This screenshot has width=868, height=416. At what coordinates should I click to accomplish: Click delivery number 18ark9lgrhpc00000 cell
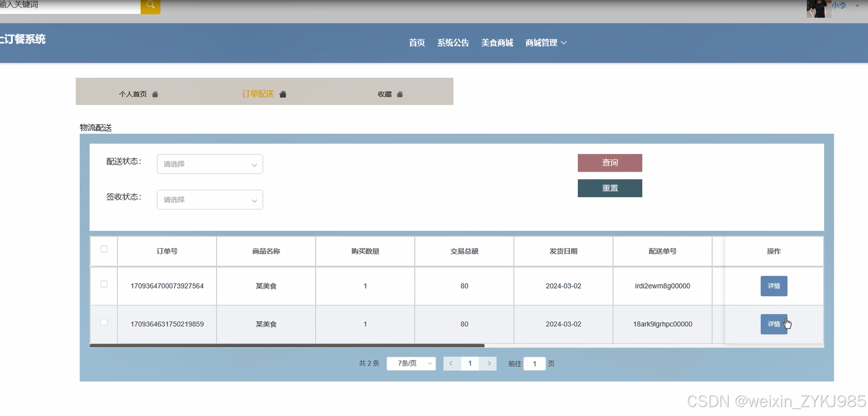662,324
